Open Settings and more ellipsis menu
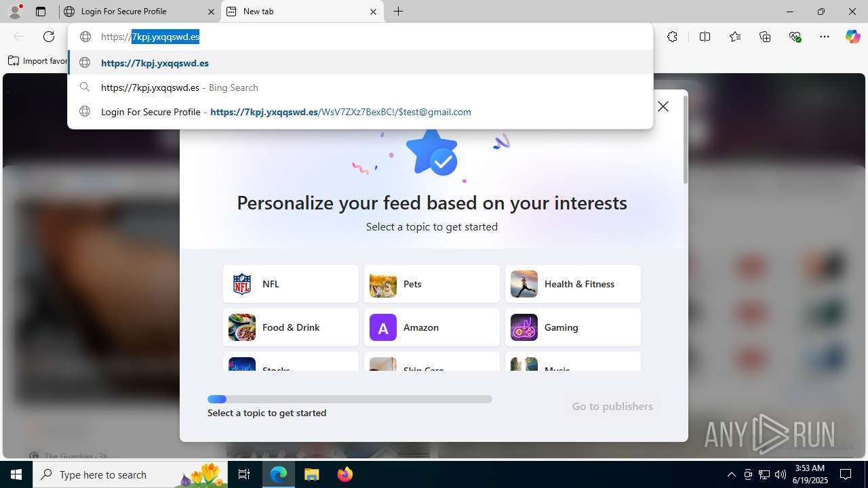The width and height of the screenshot is (868, 488). 825,37
